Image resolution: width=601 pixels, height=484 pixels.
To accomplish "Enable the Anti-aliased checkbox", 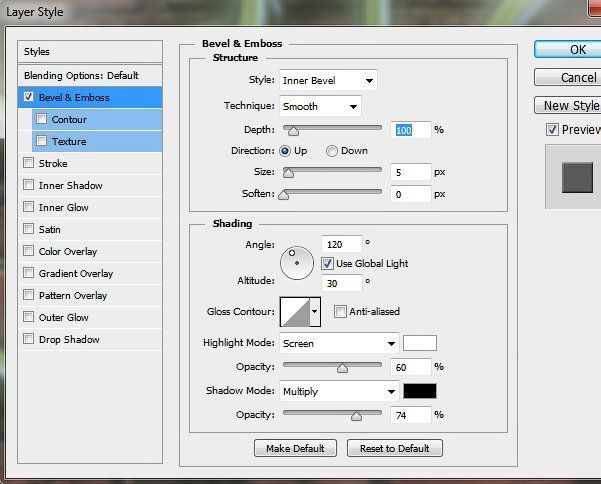I will tap(340, 312).
